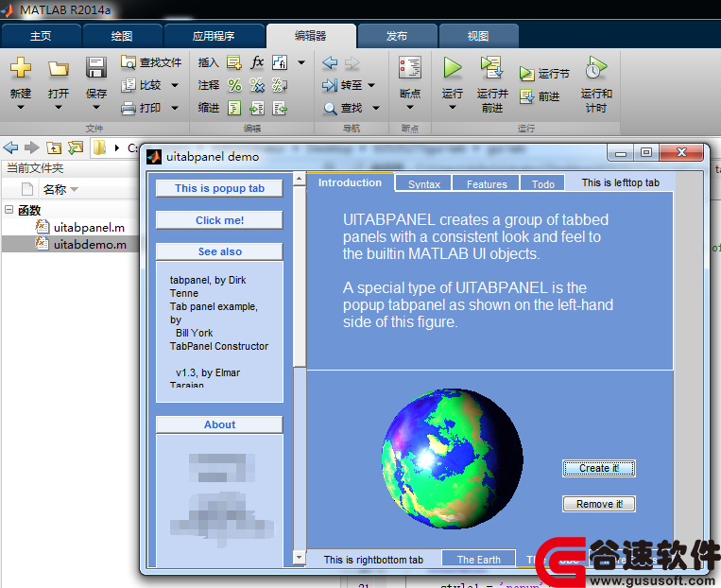Click the 'About' popup tab header
This screenshot has width=721, height=588.
point(220,424)
